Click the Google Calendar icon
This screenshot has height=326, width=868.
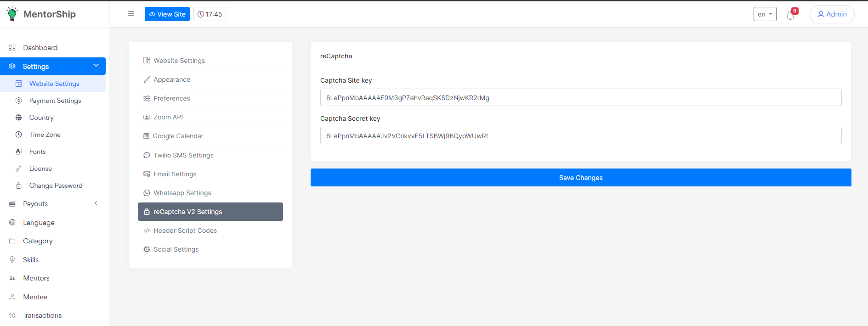tap(146, 136)
